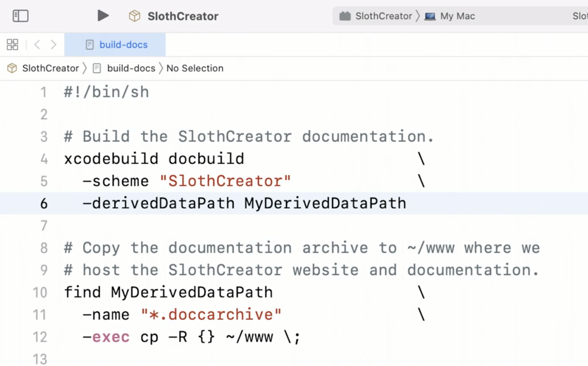
Task: Click the "*.doccarchive" string
Action: [x=211, y=315]
